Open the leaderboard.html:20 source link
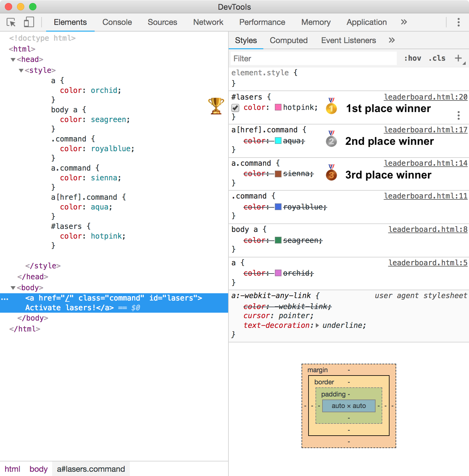 click(426, 97)
